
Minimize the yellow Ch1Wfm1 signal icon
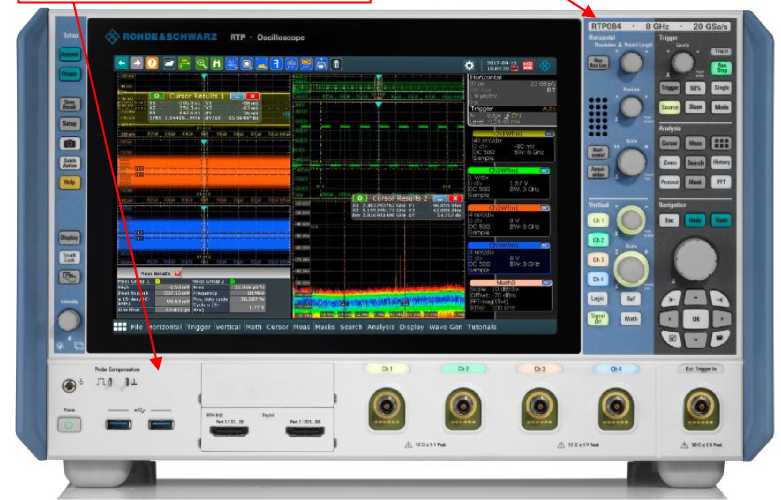coord(548,133)
